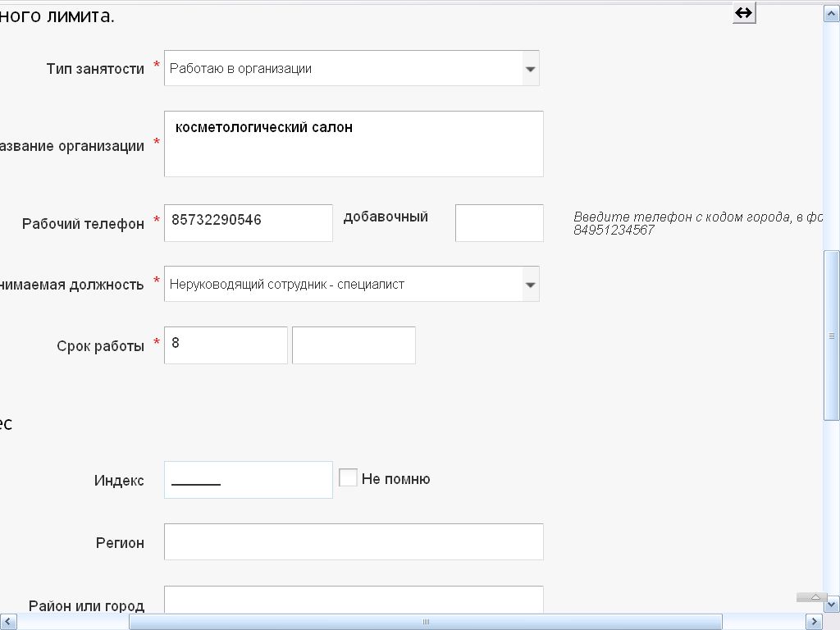Click the vertical scrollbar thumb
The width and height of the screenshot is (840, 630).
831,335
